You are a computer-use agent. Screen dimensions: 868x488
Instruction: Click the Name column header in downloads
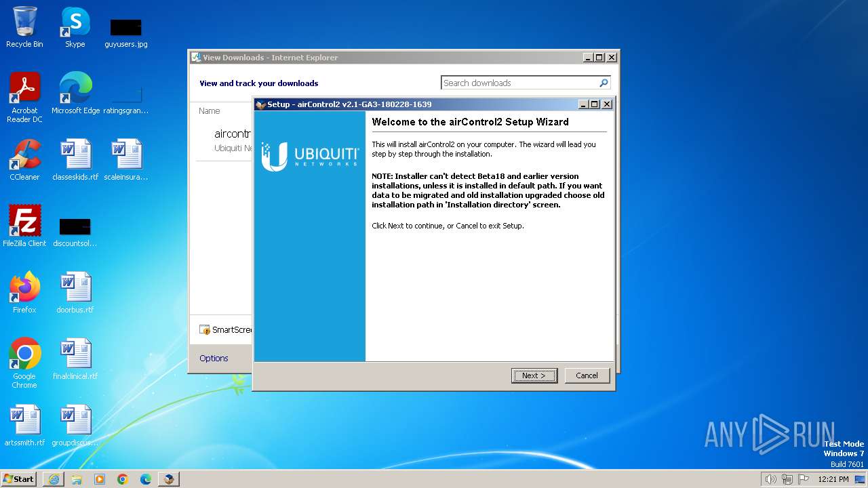[x=210, y=110]
